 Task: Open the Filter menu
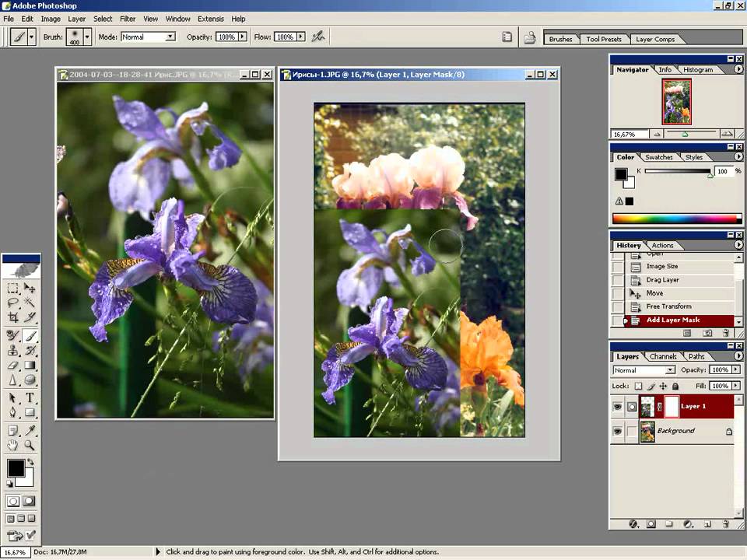pos(127,19)
